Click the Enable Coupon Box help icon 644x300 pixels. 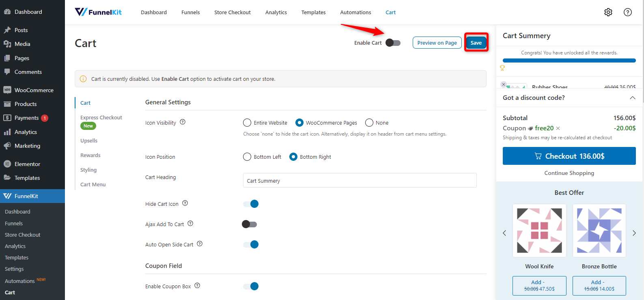click(x=197, y=285)
